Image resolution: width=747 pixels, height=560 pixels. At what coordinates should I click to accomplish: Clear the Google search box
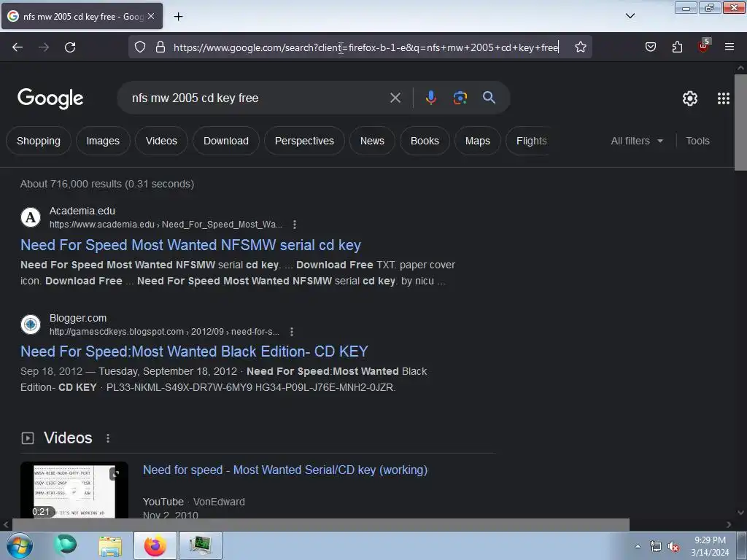[x=395, y=98]
